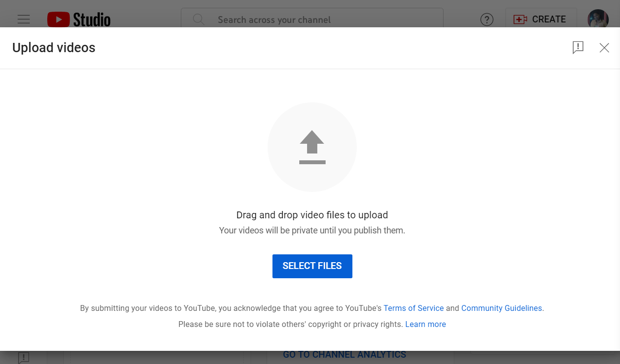The width and height of the screenshot is (620, 364).
Task: Click the video camera icon inside CREATE
Action: [x=520, y=19]
